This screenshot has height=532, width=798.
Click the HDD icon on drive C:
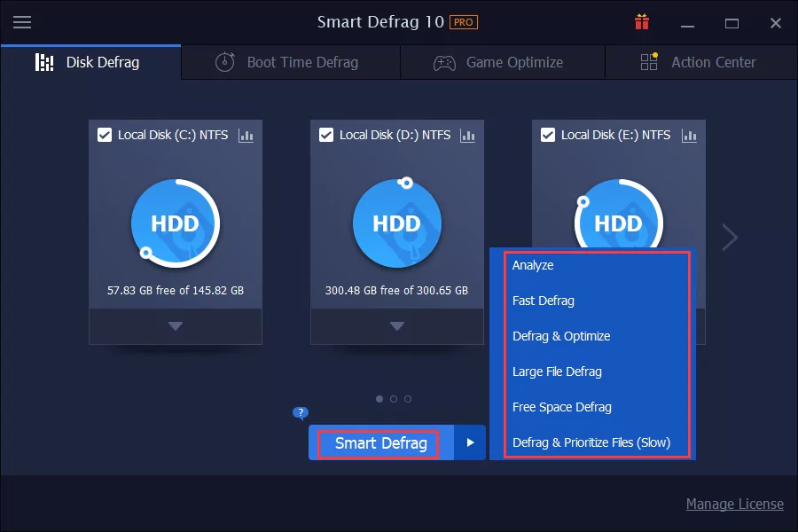pos(175,223)
